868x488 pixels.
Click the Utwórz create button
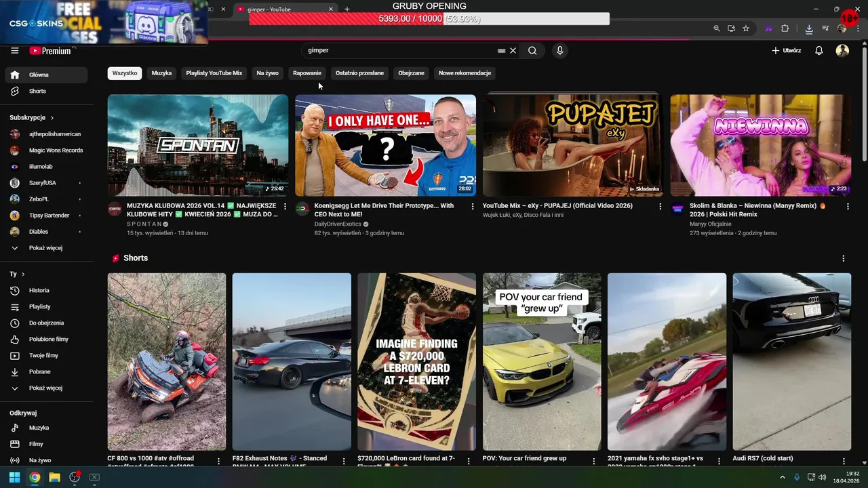click(787, 50)
